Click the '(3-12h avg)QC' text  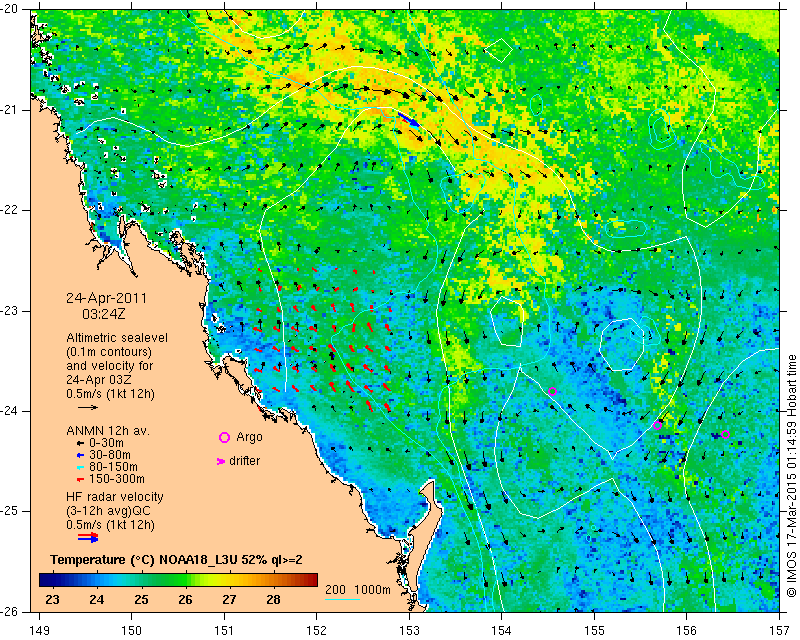point(108,511)
